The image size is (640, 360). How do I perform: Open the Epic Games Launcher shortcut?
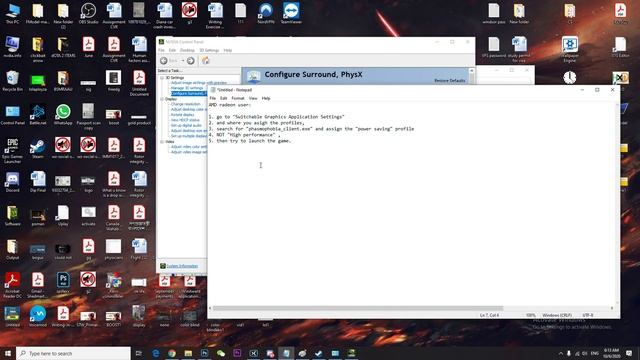coord(12,150)
